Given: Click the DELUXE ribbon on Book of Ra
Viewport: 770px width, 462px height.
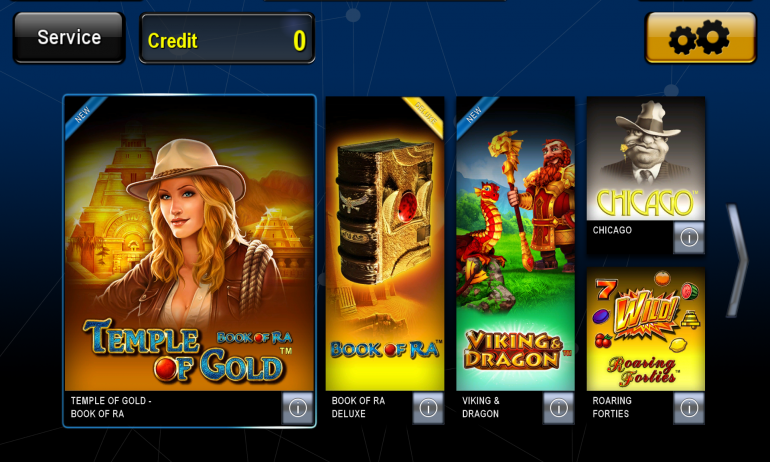Looking at the screenshot, I should coord(425,114).
